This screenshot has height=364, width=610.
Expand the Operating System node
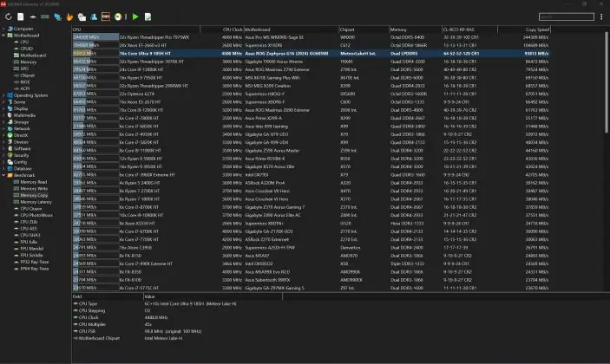[3, 95]
